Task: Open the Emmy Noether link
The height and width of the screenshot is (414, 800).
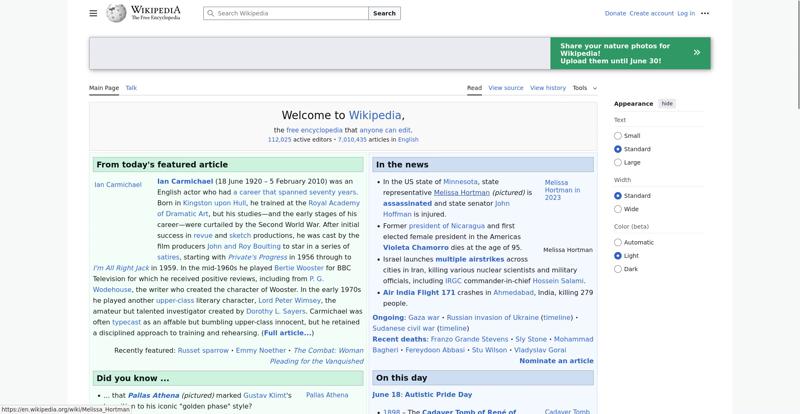Action: point(261,350)
